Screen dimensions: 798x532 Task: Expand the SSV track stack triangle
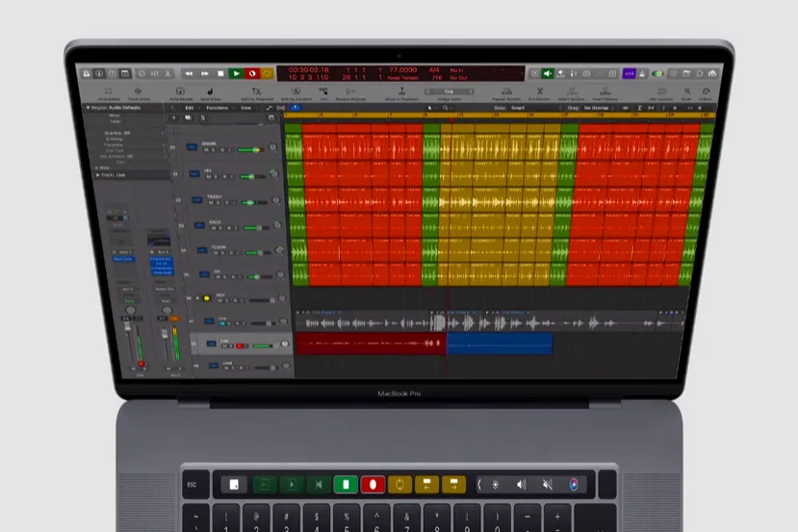click(x=197, y=298)
